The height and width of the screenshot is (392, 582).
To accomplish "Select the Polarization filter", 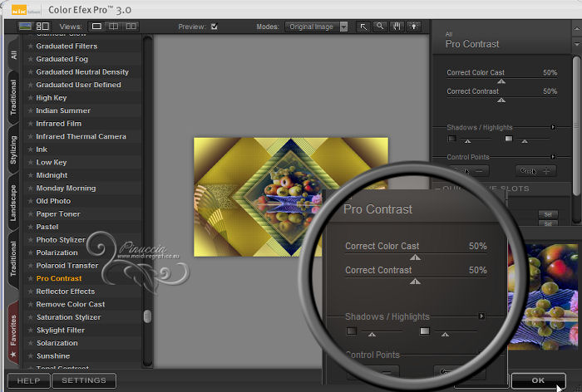I will (57, 252).
